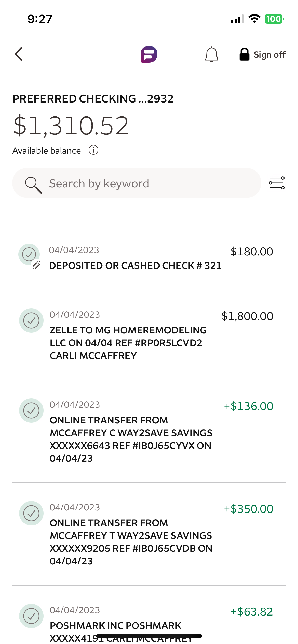Toggle checkmark on Zelle MG Homeremodeling transaction
Image resolution: width=298 pixels, height=644 pixels.
point(31,320)
